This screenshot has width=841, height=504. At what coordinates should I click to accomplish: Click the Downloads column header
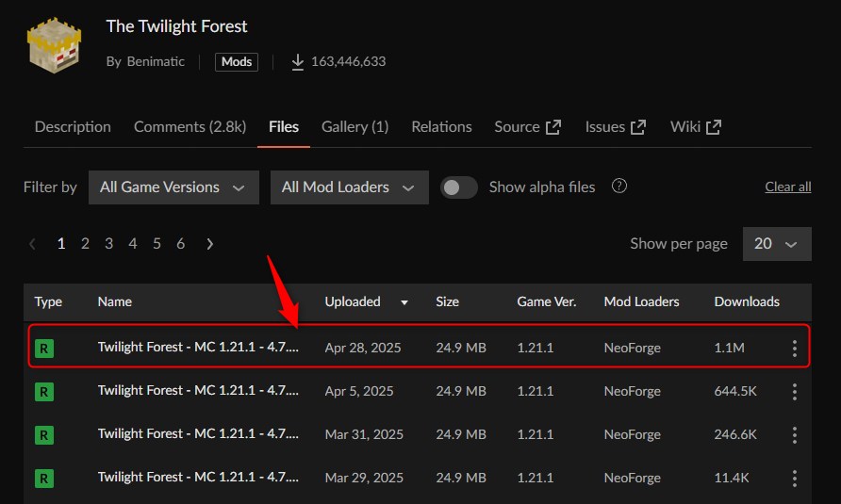point(747,301)
